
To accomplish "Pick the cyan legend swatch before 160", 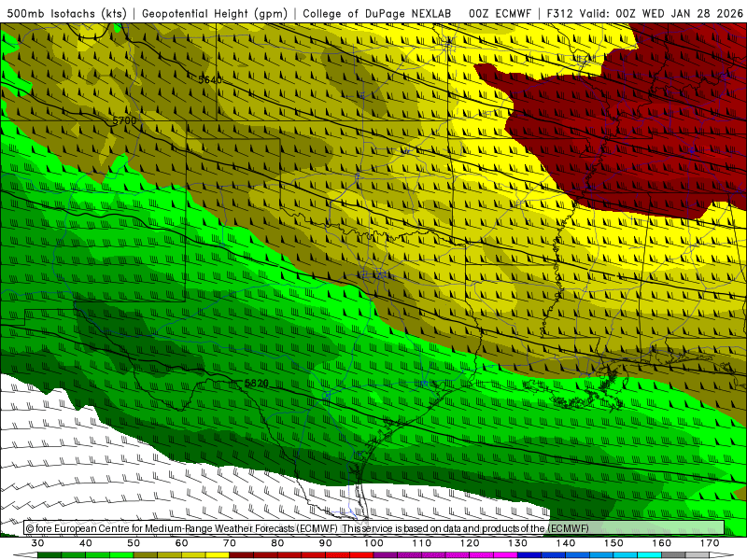I will (649, 555).
